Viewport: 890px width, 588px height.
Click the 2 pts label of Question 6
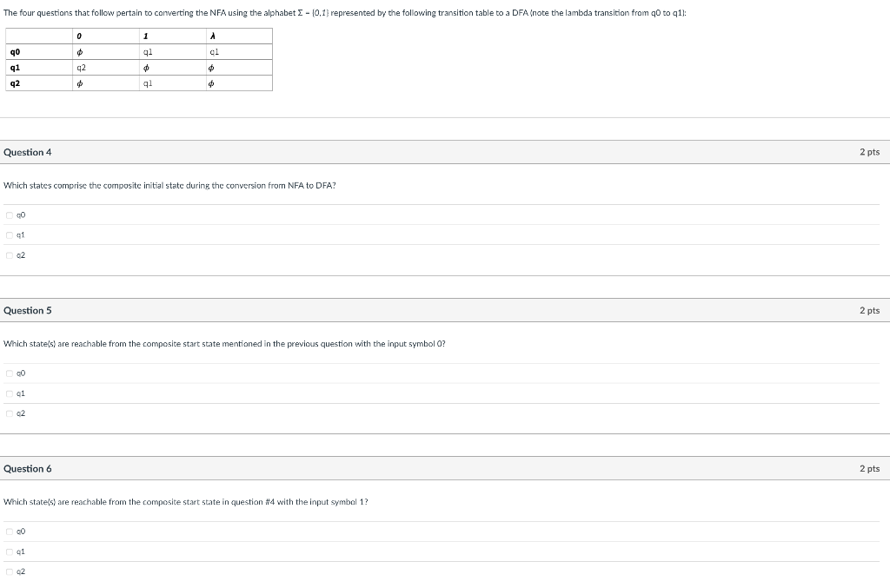(869, 468)
